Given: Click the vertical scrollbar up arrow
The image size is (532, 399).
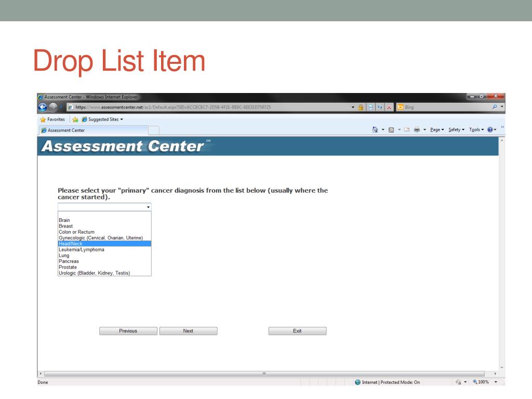Looking at the screenshot, I should click(502, 140).
